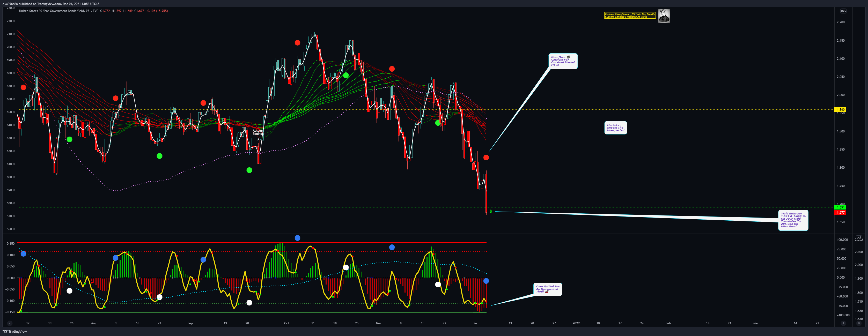Click the 2022 label on the time axis
Screen dimensions: 868x336
576,323
